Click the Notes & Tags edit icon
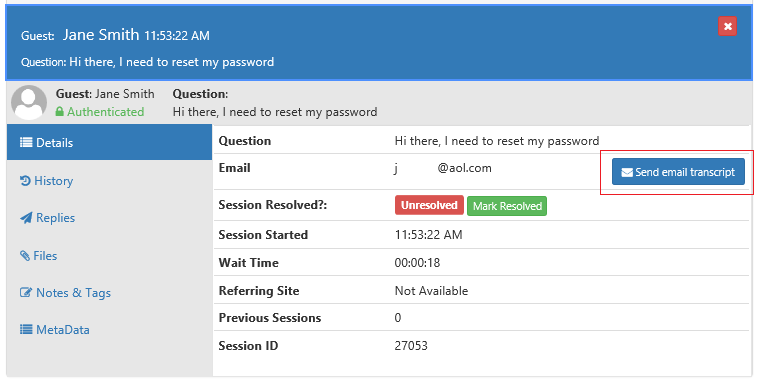 pos(26,293)
